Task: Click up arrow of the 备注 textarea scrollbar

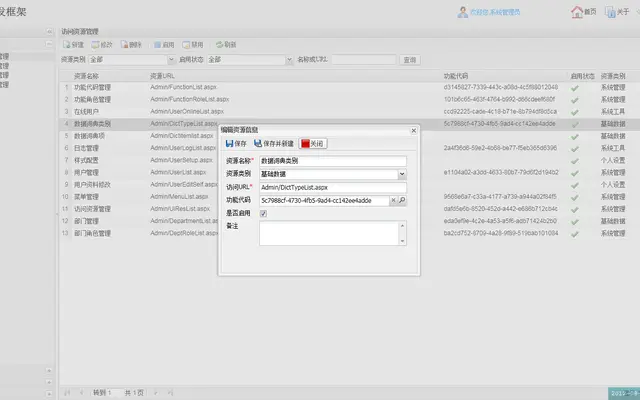Action: pos(402,226)
